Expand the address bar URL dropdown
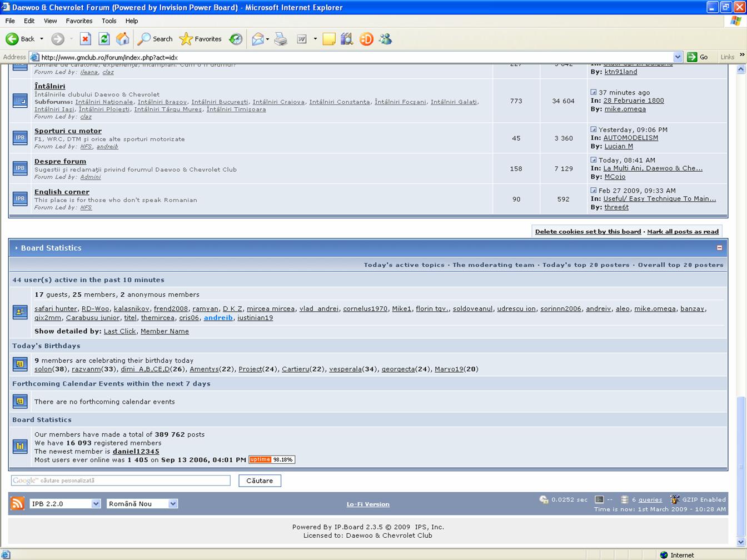 [678, 57]
